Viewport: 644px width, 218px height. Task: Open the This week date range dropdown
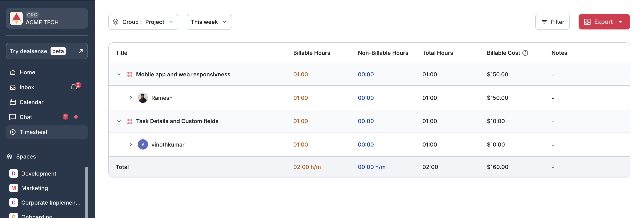209,22
